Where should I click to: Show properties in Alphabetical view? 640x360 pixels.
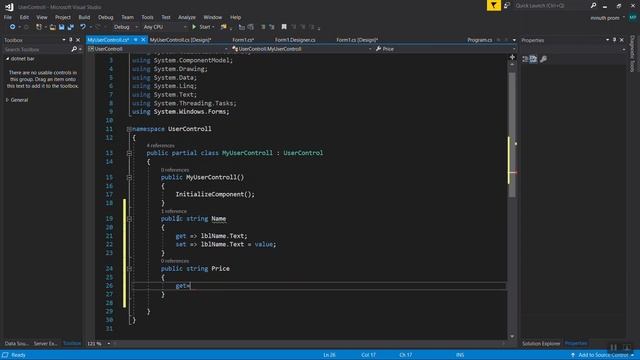(x=533, y=59)
